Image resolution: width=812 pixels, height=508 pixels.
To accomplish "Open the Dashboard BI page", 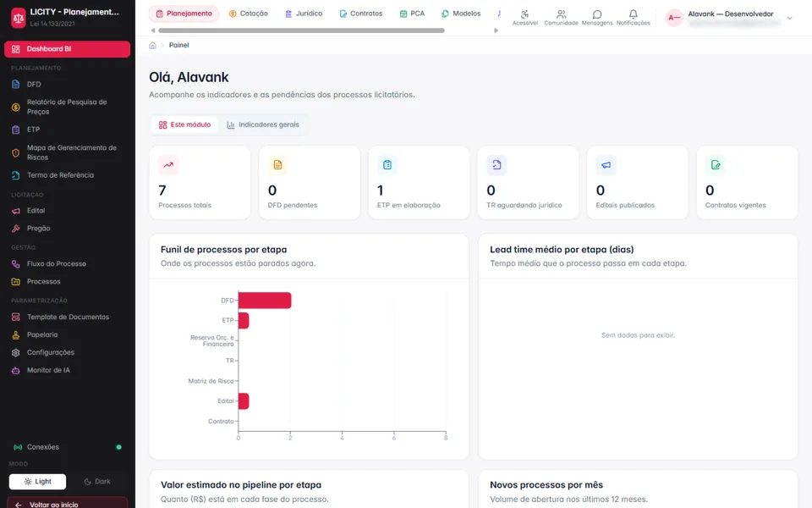I will tap(68, 49).
